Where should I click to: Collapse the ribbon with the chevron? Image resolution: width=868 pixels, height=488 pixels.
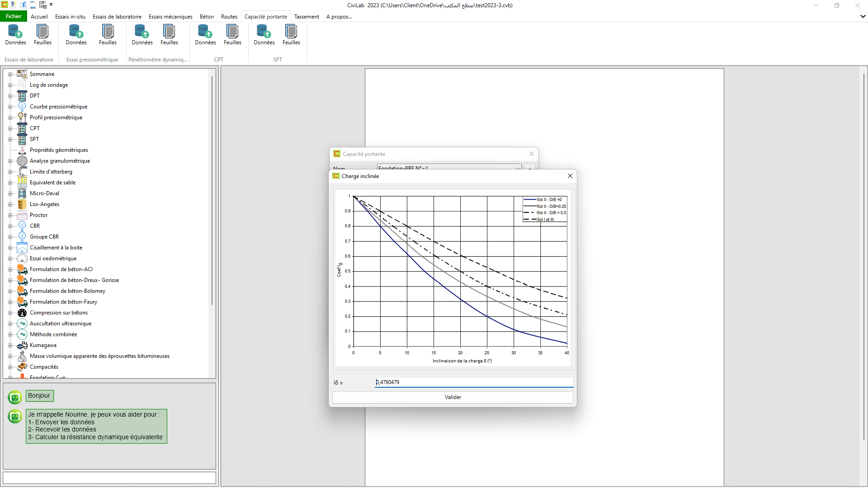point(863,16)
